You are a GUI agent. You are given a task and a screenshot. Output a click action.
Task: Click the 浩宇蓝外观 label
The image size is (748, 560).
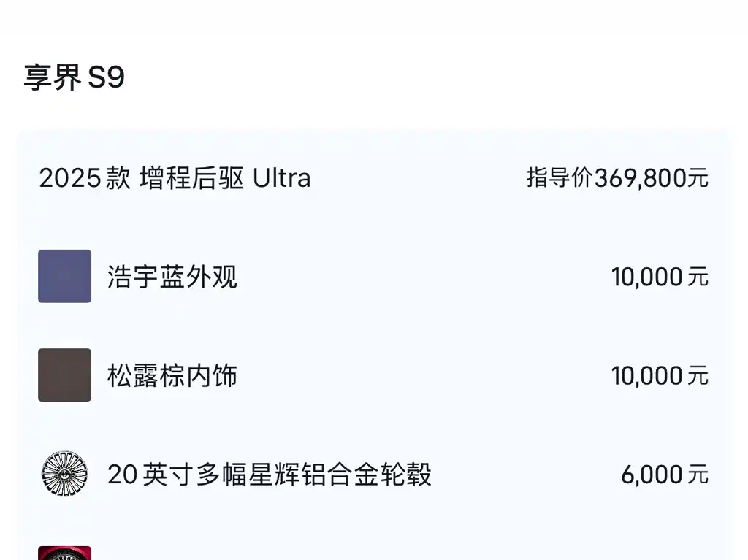172,277
